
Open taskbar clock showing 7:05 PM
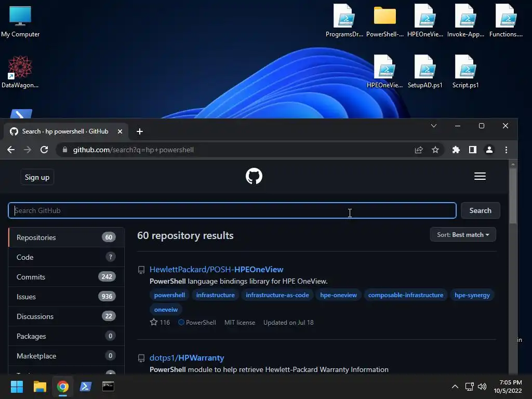(508, 387)
